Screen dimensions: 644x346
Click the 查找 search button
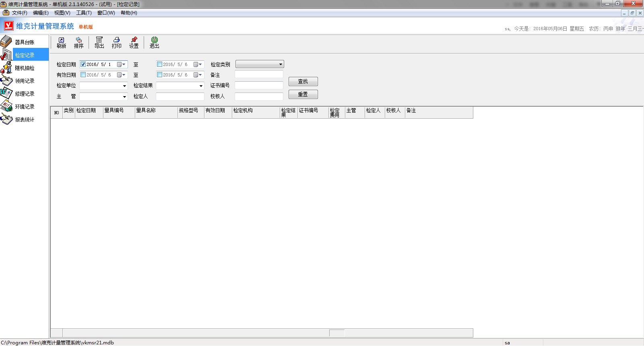pos(303,82)
